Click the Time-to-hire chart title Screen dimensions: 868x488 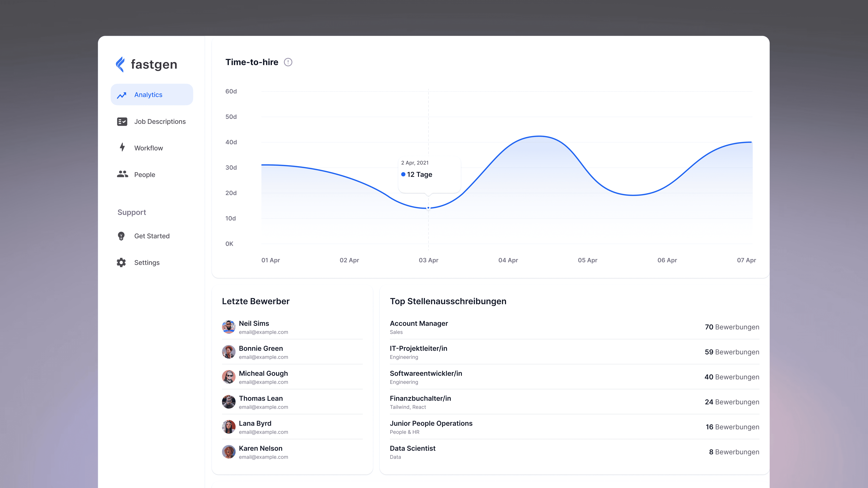pyautogui.click(x=252, y=62)
